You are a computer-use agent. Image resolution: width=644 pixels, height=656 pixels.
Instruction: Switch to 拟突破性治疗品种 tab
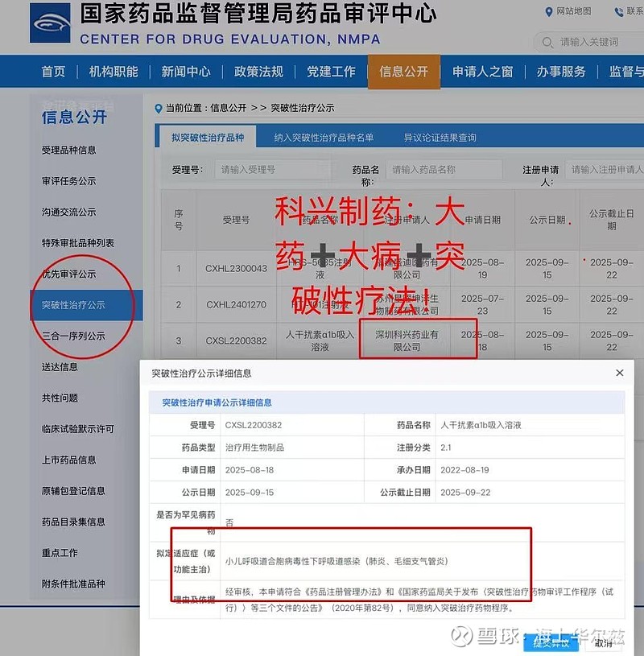coord(208,138)
